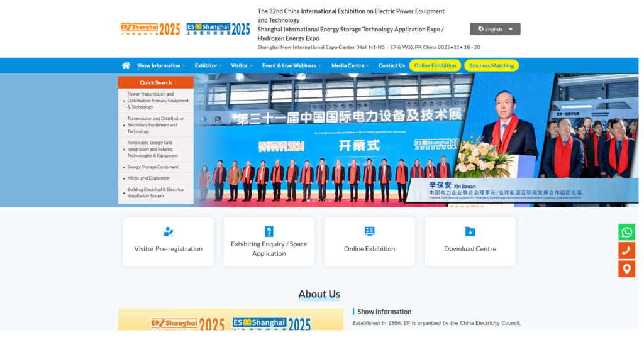Click the yellow Online Exhibition button
The height and width of the screenshot is (362, 644).
(435, 65)
